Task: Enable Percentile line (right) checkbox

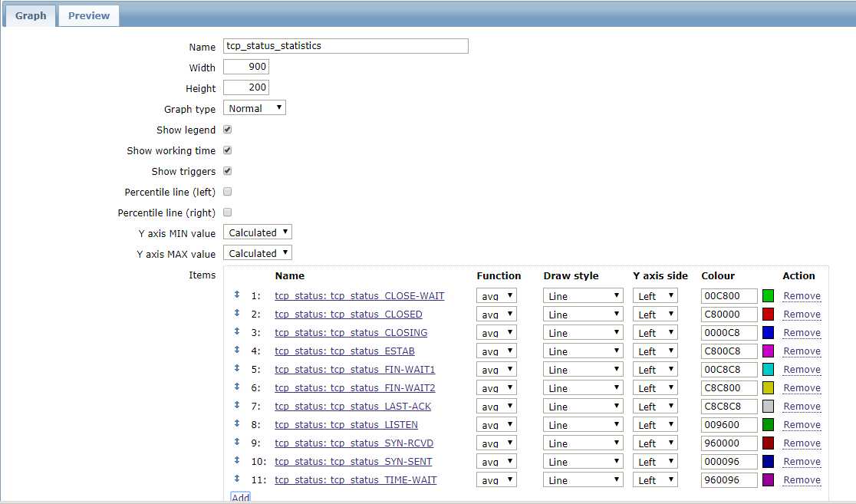Action: click(x=228, y=212)
